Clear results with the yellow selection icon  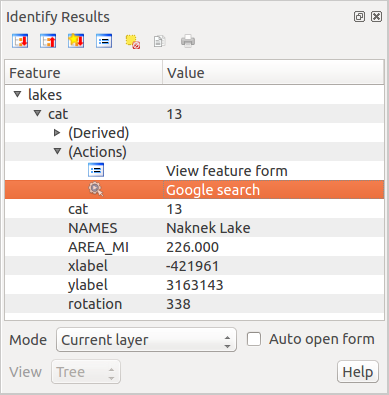click(132, 42)
